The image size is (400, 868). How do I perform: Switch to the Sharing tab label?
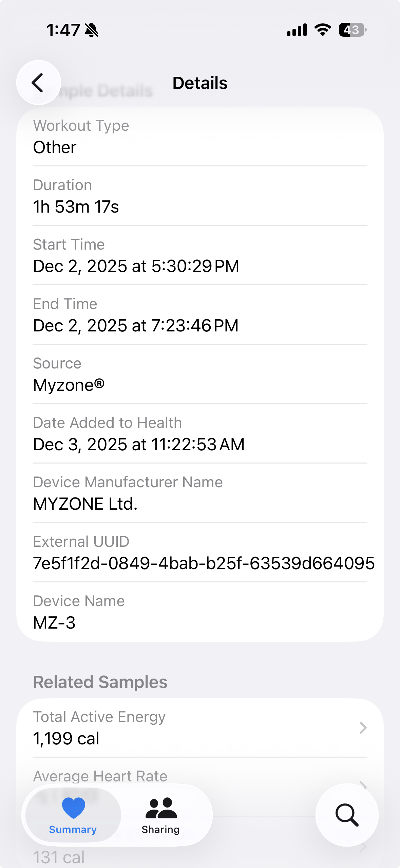click(161, 830)
